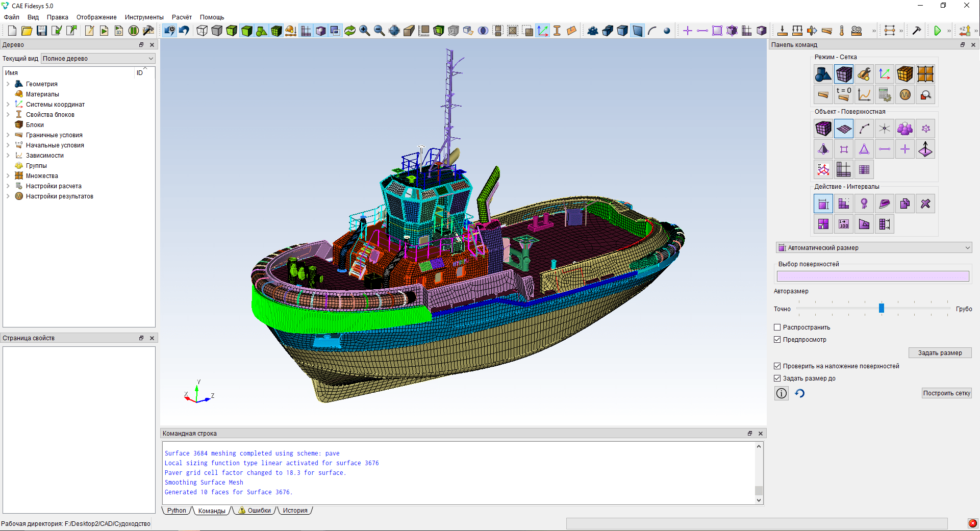Uncheck the Предпросмотр checkbox
This screenshot has width=980, height=531.
[777, 340]
